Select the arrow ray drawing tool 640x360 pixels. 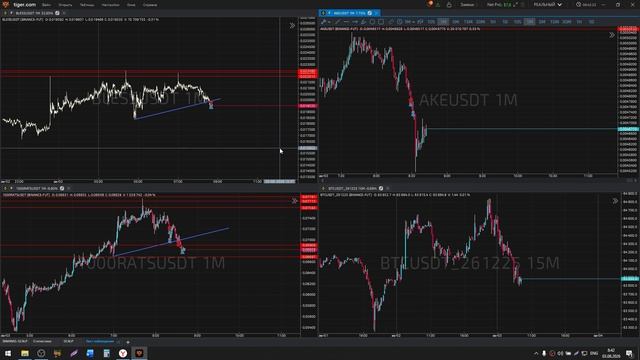(355, 22)
